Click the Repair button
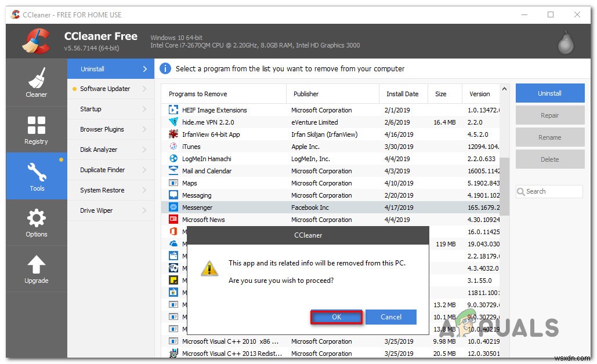Viewport: 597px width, 364px height. click(x=549, y=115)
